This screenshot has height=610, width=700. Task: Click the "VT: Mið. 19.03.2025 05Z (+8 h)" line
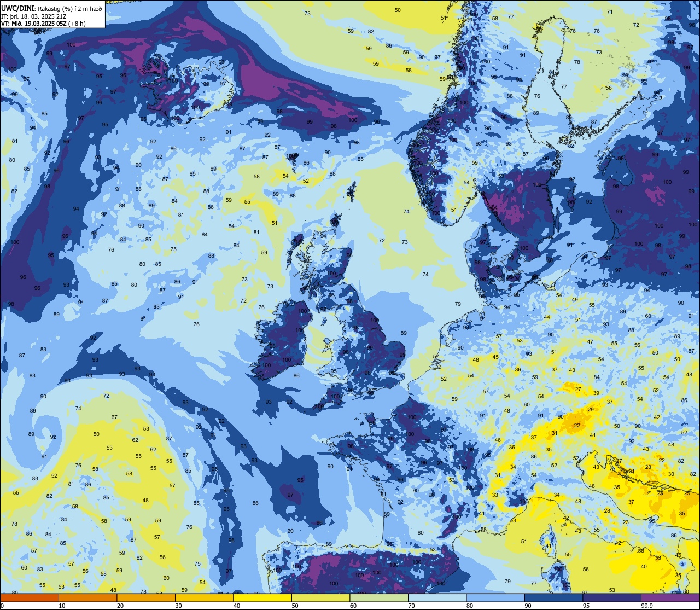[x=43, y=24]
